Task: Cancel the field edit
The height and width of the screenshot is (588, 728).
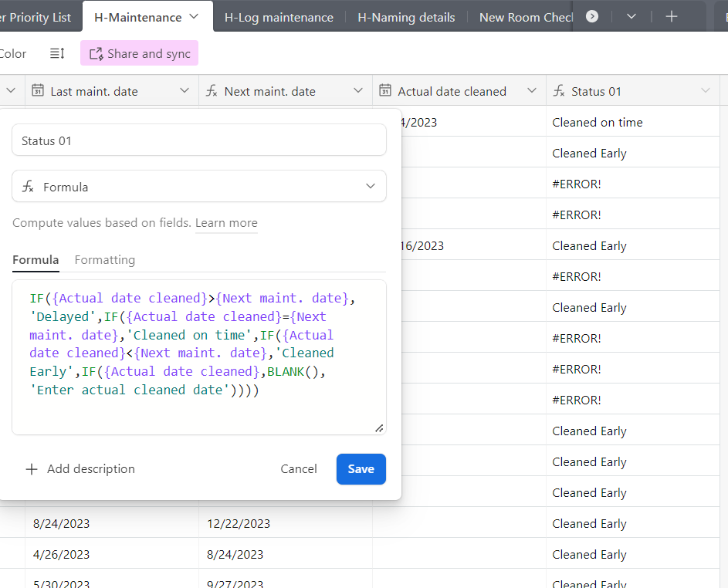Action: pyautogui.click(x=299, y=468)
